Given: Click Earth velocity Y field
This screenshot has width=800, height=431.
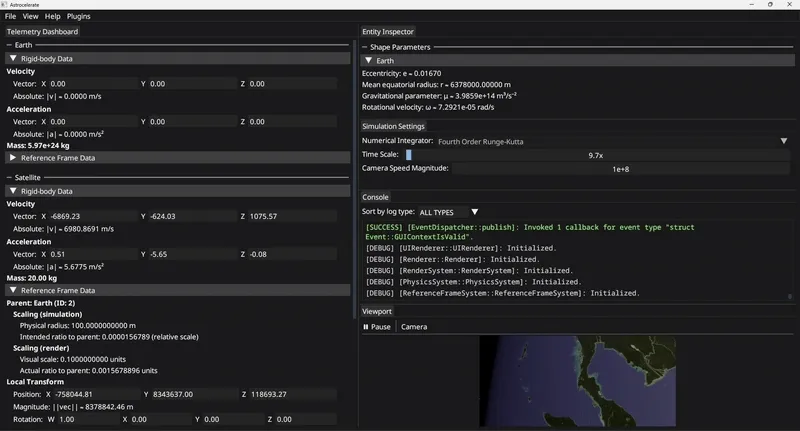Looking at the screenshot, I should click(192, 84).
